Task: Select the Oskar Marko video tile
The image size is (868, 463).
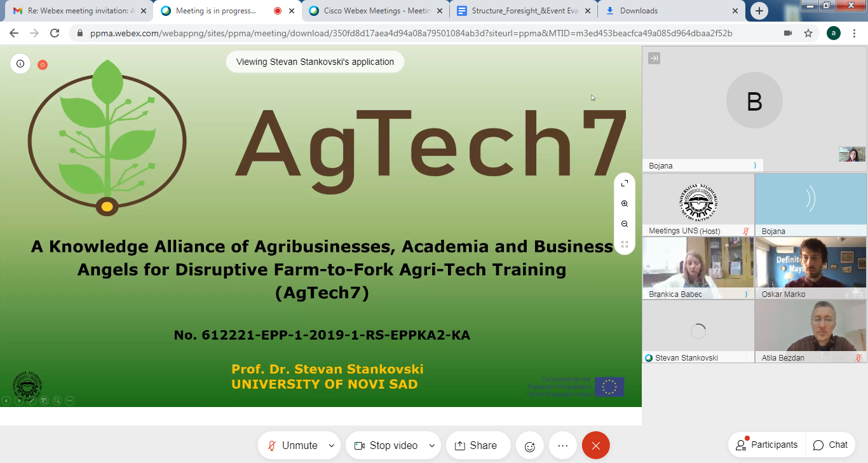Action: [810, 268]
